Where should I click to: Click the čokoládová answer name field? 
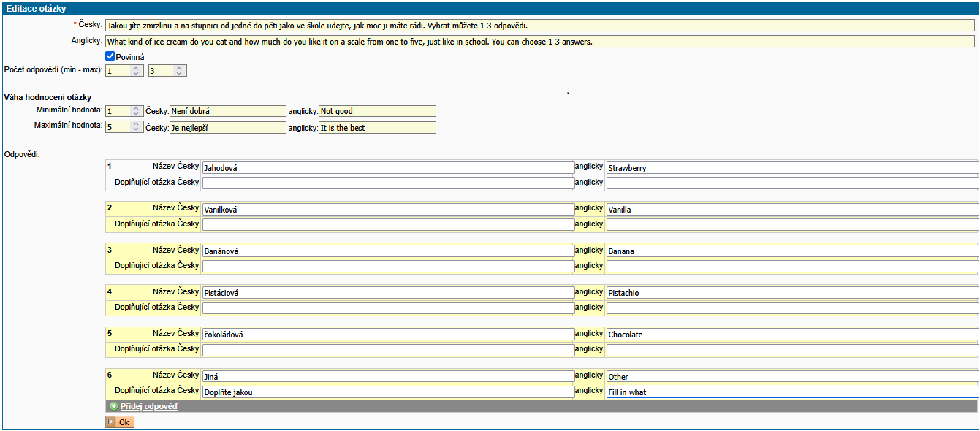(387, 335)
